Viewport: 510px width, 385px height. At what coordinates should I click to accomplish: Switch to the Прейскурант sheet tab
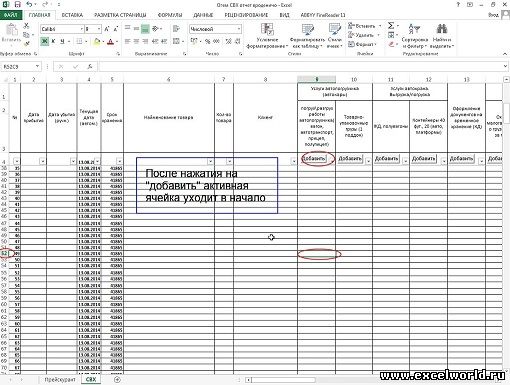coord(60,379)
